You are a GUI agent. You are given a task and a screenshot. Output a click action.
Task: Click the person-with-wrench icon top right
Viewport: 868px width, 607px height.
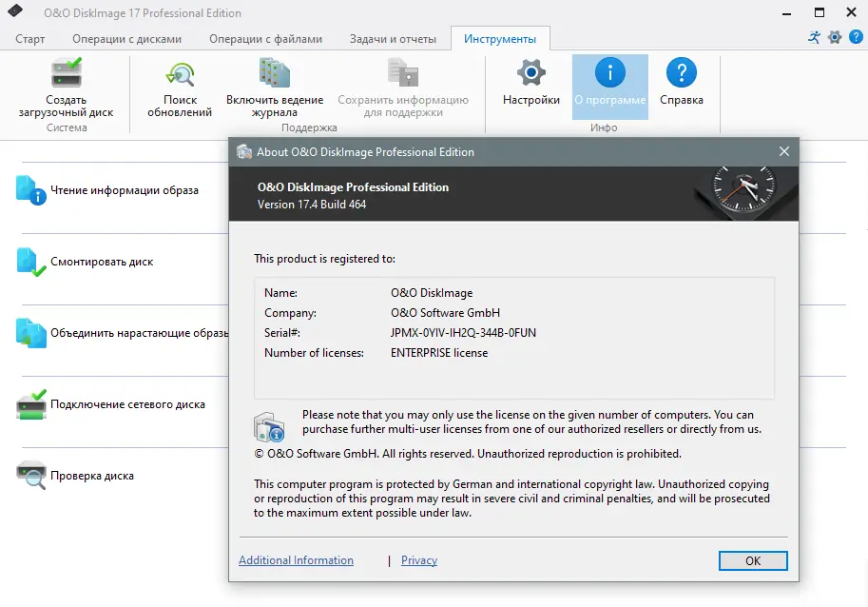pyautogui.click(x=814, y=36)
